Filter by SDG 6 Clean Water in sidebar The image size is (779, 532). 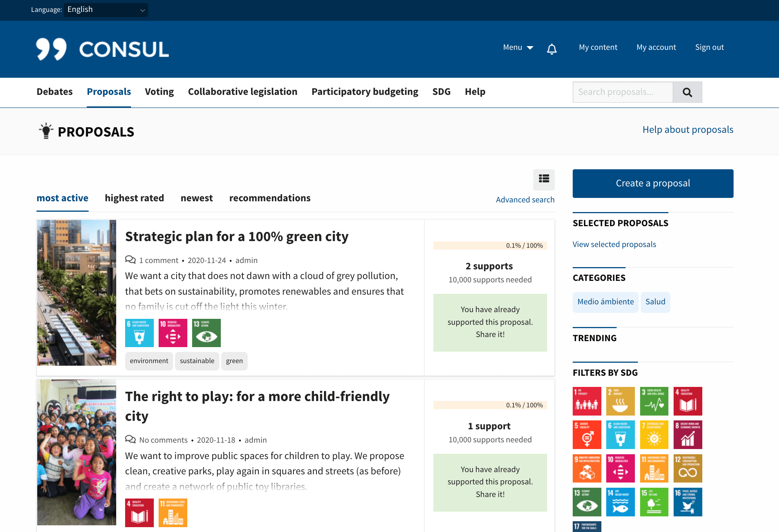click(x=620, y=435)
